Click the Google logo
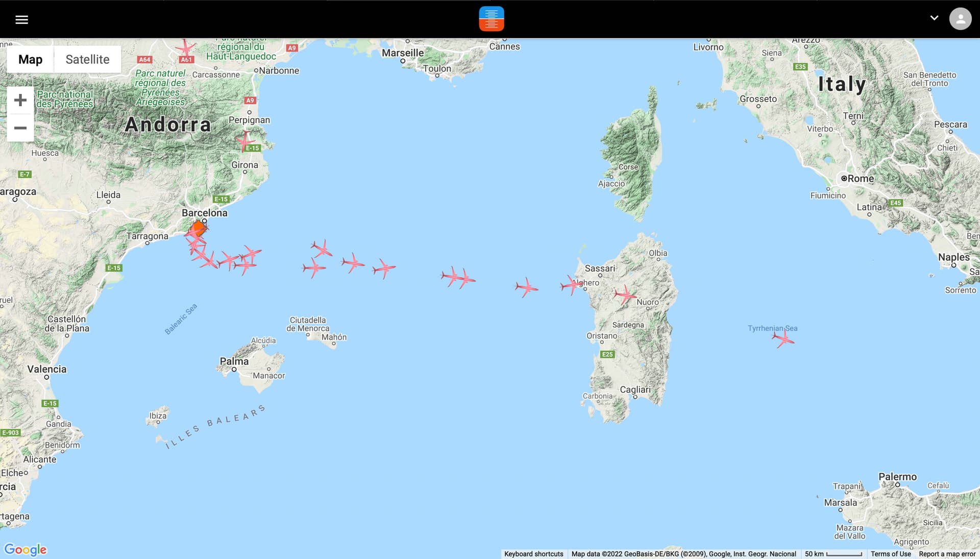The height and width of the screenshot is (559, 980). tap(26, 549)
